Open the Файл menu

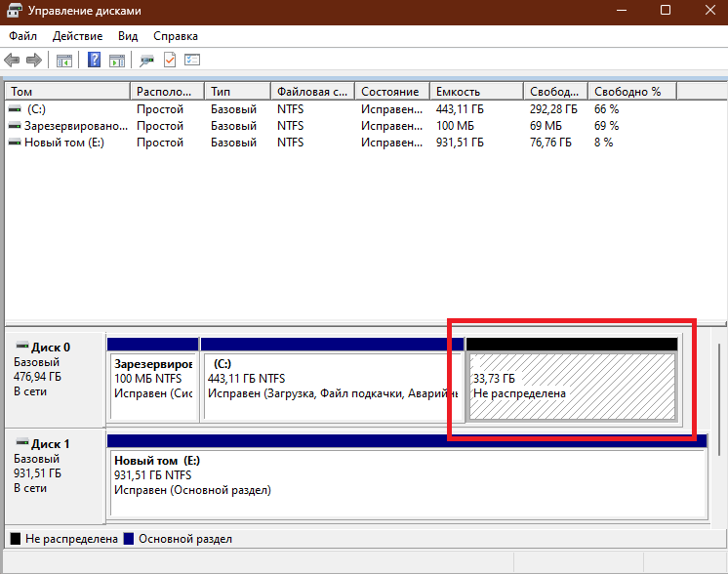pos(22,36)
